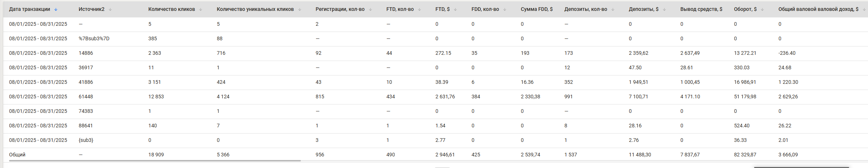Sort by the FTD, $ arrow icon
Image resolution: width=868 pixels, height=168 pixels.
click(x=455, y=9)
